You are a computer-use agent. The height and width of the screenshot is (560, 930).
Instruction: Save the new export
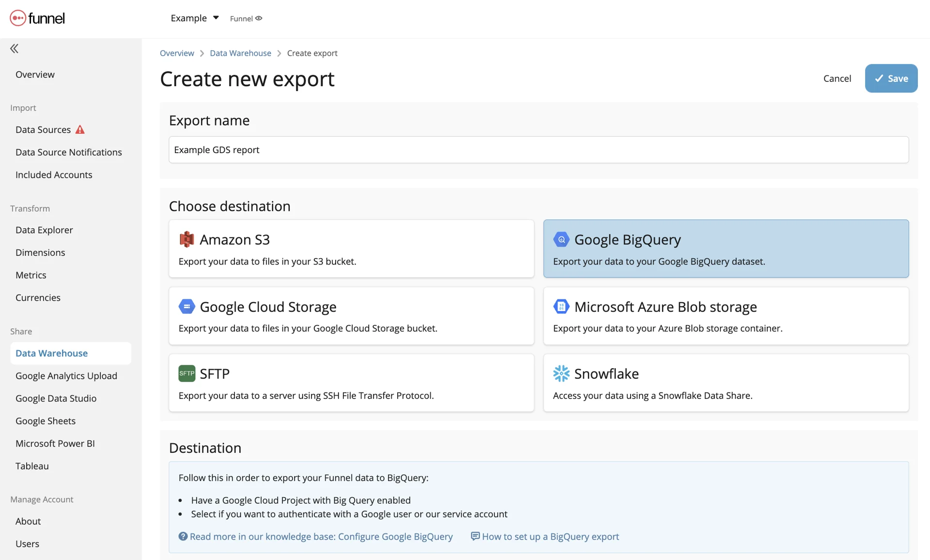[x=891, y=78]
